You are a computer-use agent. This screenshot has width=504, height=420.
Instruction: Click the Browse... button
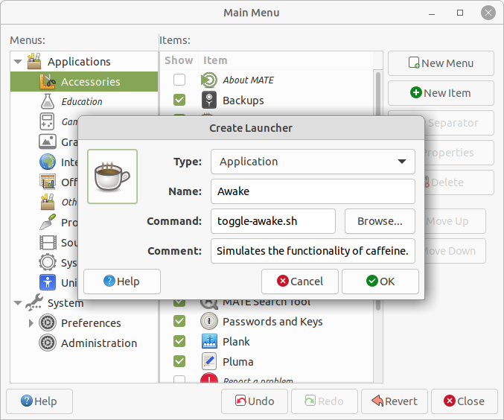(380, 221)
